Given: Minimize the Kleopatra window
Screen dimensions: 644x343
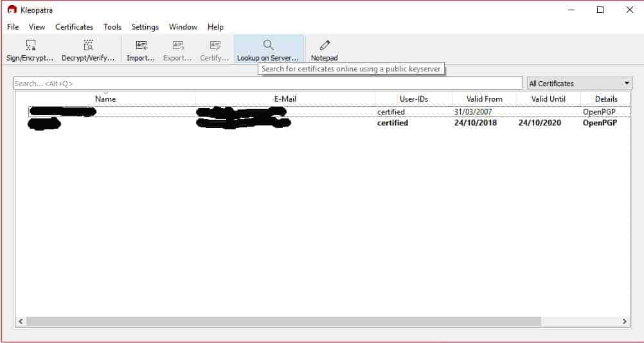Looking at the screenshot, I should click(571, 10).
